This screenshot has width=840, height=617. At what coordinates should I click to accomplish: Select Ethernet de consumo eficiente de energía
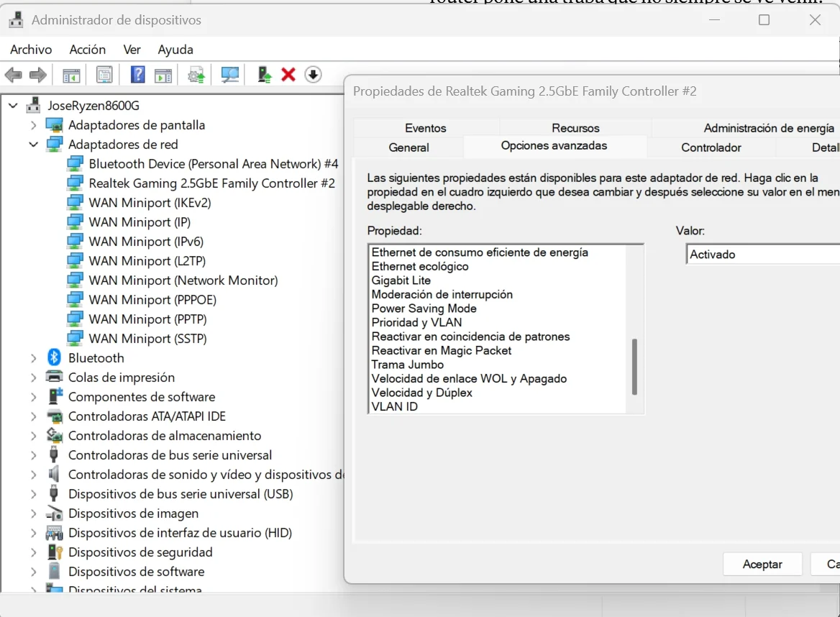480,252
